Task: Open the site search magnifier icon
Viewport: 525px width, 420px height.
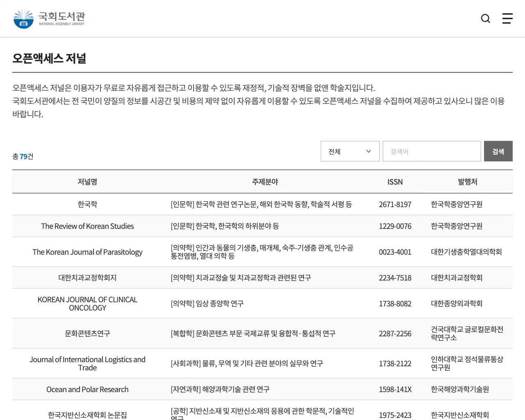Action: click(485, 18)
